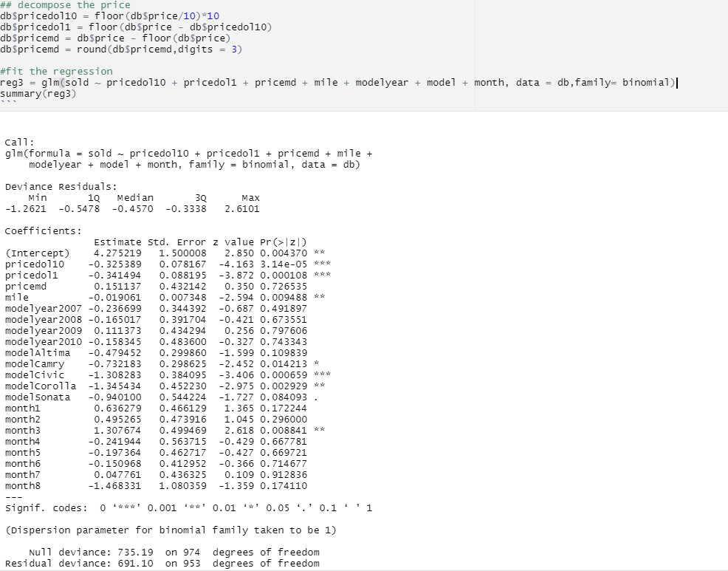The image size is (728, 571).
Task: Click the 'Pr(>|z|)' column header
Action: pyautogui.click(x=284, y=242)
